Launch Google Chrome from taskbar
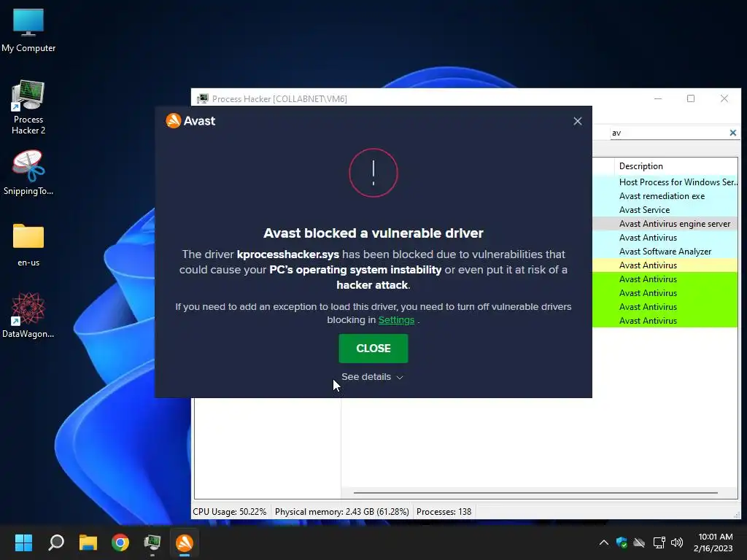Image resolution: width=747 pixels, height=560 pixels. pyautogui.click(x=120, y=542)
